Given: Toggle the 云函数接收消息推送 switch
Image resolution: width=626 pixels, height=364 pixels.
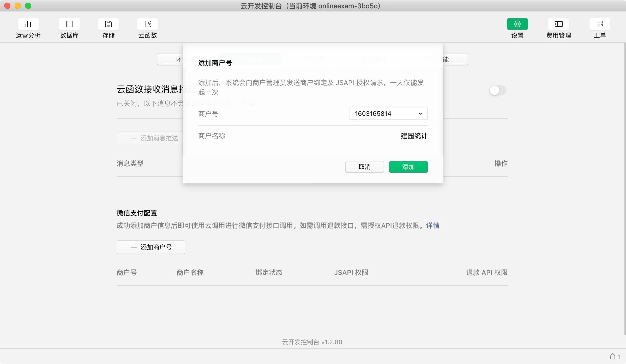Looking at the screenshot, I should click(498, 90).
